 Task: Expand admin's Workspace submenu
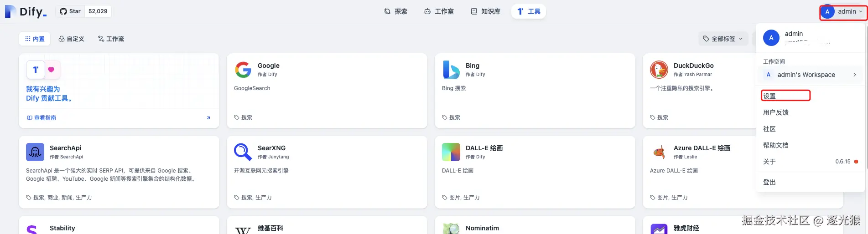811,75
